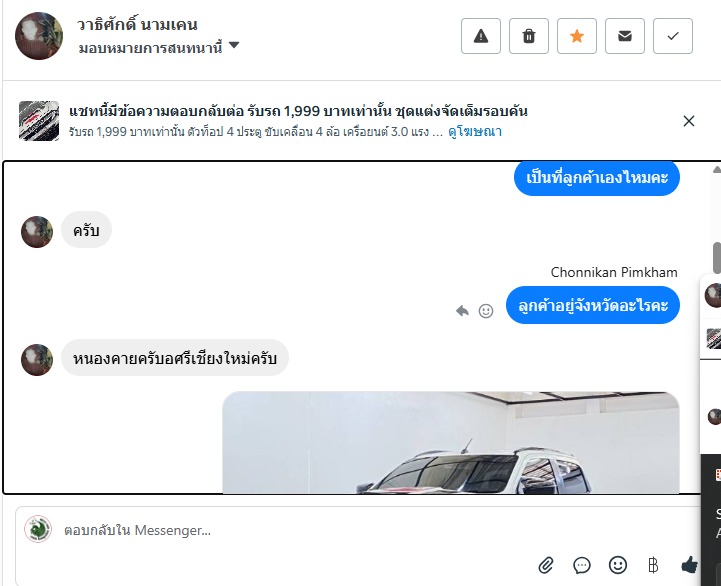Screen dimensions: 721x586
Task: React with emoji to ลูกค้าอยู่จังหวัดอะไรคะ message
Action: coord(486,311)
